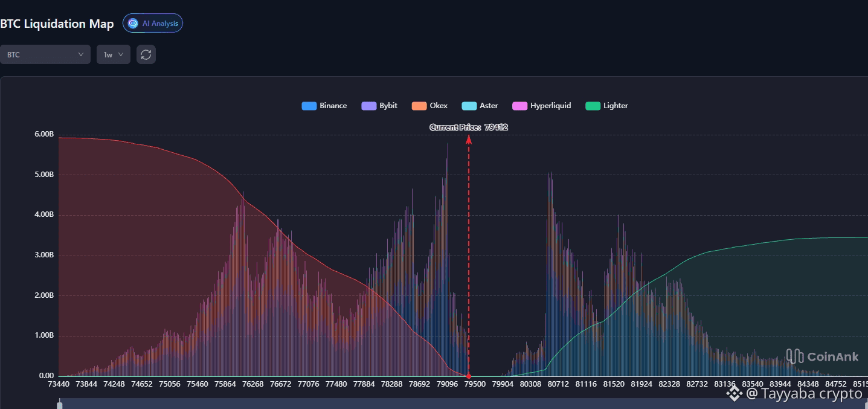Click the AI Analysis robot icon
This screenshot has height=409, width=868.
(x=133, y=24)
